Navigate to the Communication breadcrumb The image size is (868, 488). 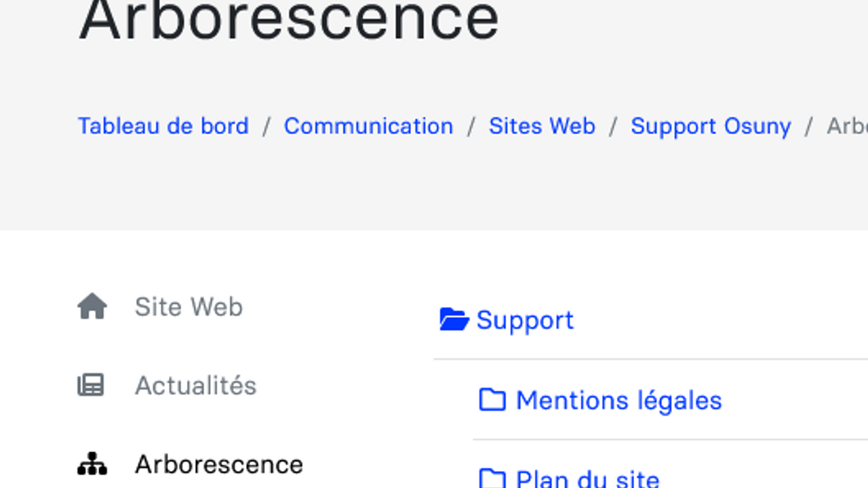[x=368, y=126]
